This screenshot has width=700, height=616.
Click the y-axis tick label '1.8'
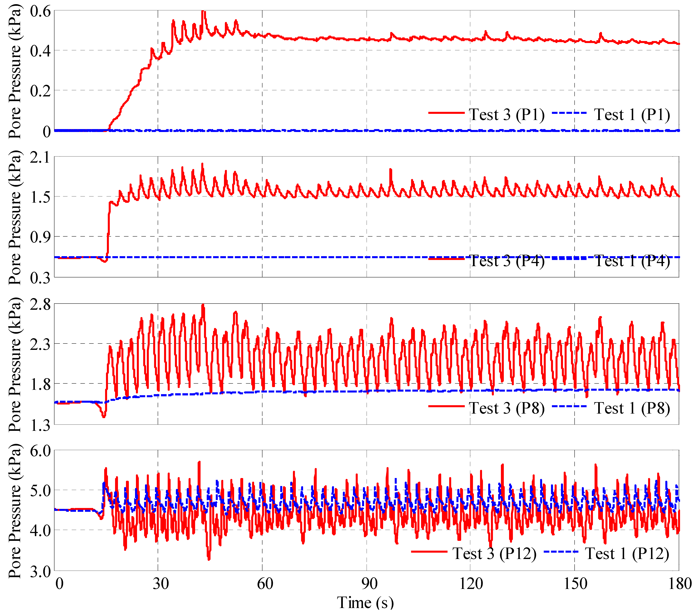[x=40, y=384]
